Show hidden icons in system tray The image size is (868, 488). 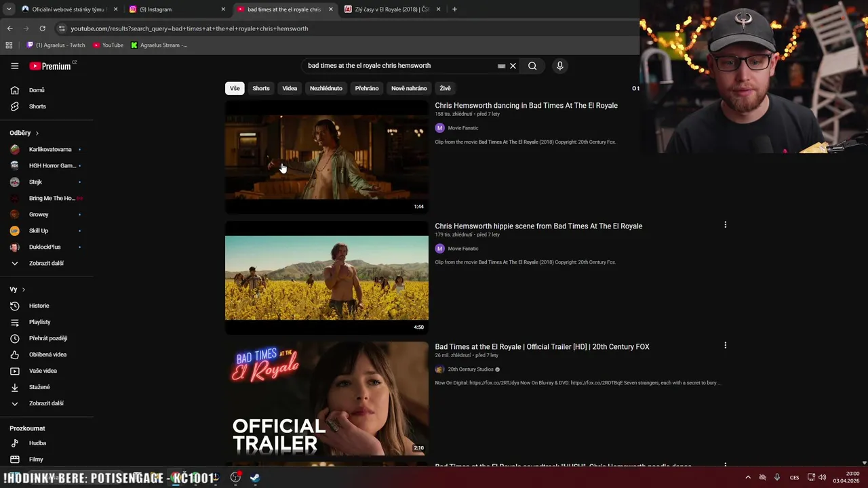748,477
